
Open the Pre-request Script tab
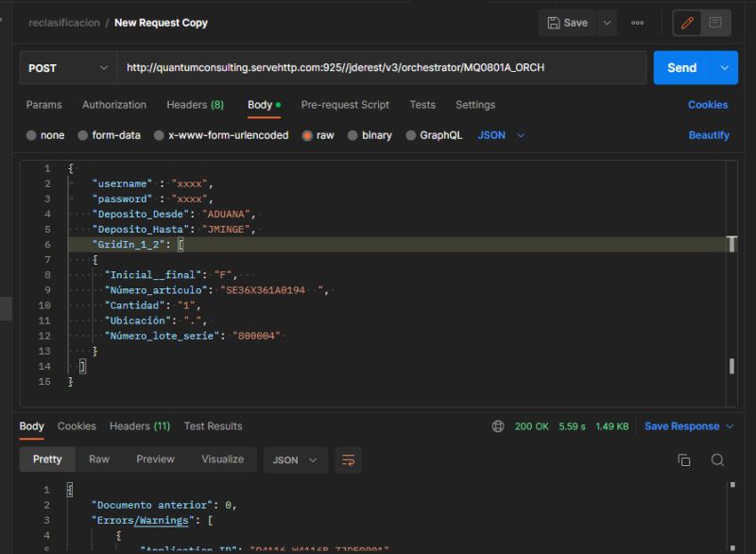click(346, 104)
